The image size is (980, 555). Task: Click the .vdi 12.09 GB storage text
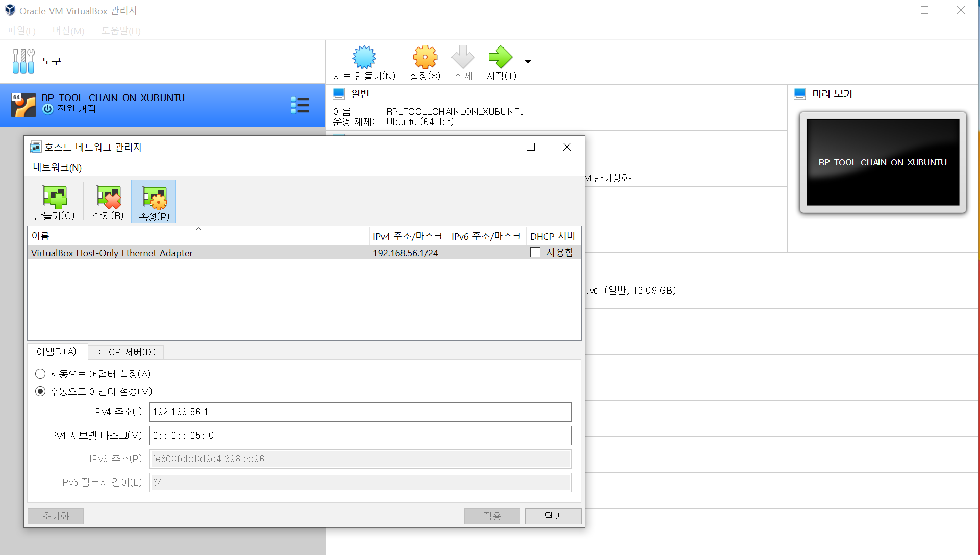631,291
